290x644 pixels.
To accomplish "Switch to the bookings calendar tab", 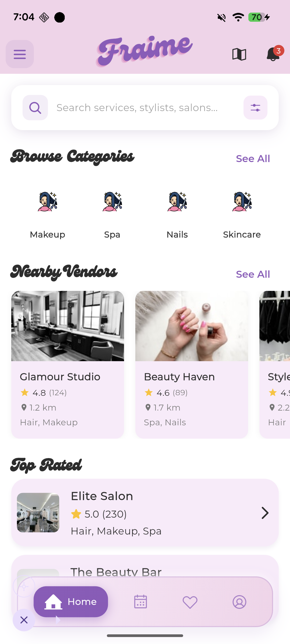I will pos(140,602).
